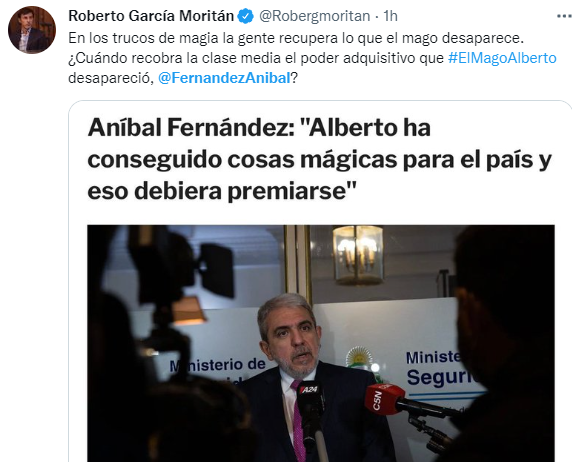The width and height of the screenshot is (572, 462).
Task: Open the quoted Aníbal Fernández headline
Action: pyautogui.click(x=320, y=159)
